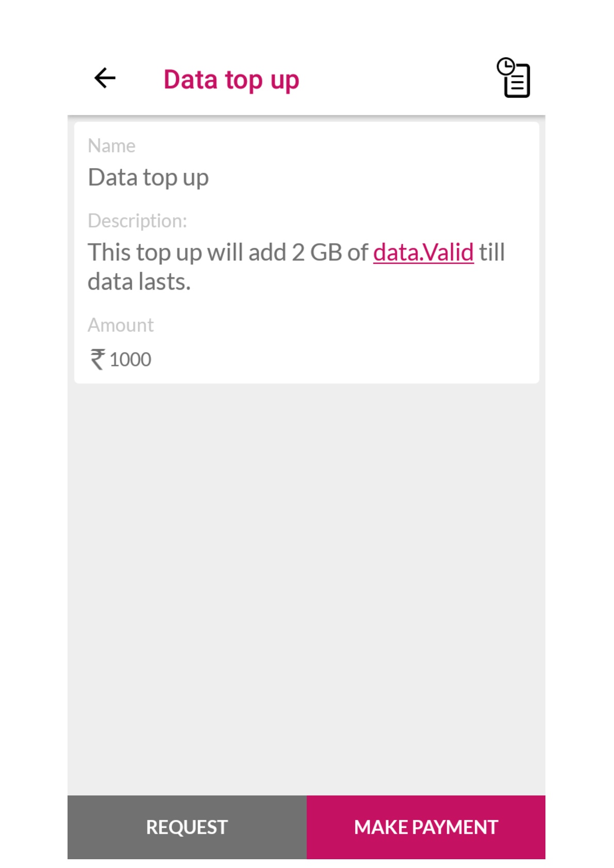
Task: Tap the 'data lasts.' description line
Action: [139, 282]
